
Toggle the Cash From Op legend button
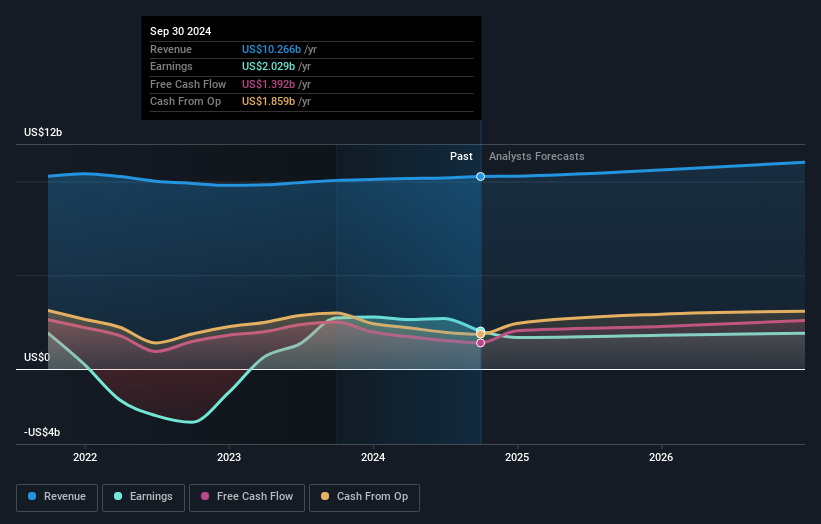click(x=364, y=497)
